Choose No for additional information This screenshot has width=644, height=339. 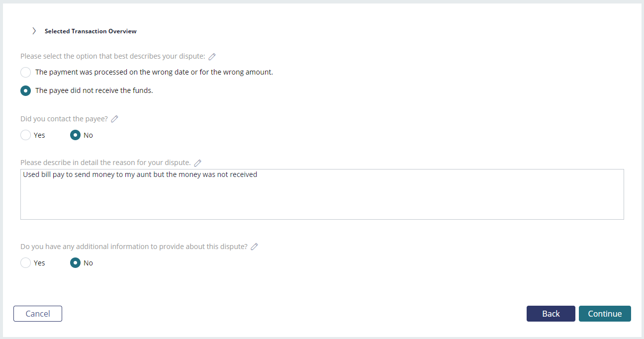(75, 263)
